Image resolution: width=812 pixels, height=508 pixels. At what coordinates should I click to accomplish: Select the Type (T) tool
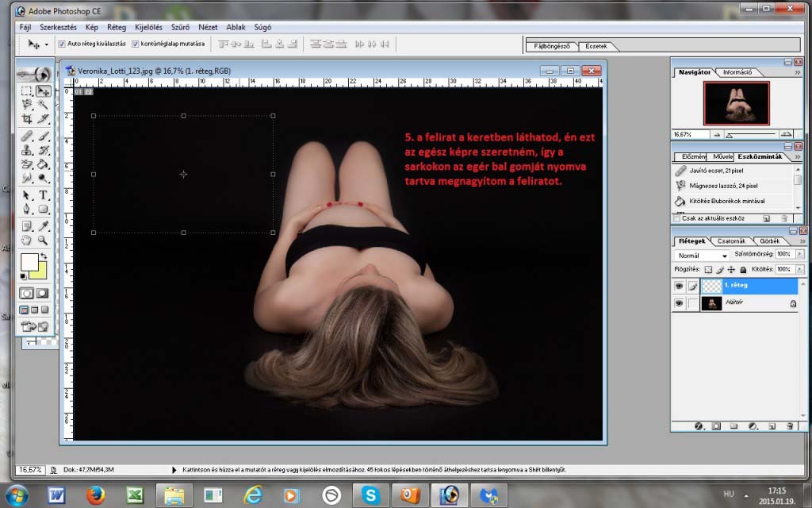point(44,195)
